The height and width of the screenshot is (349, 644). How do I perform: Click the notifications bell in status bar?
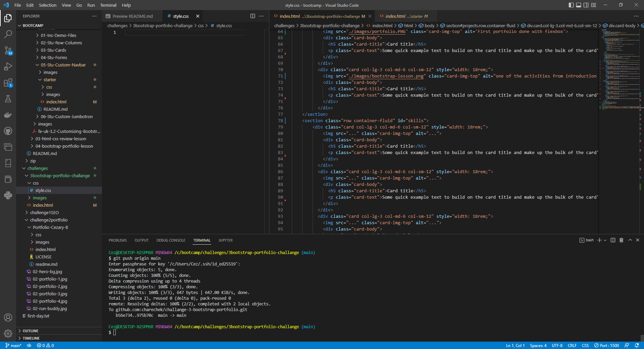(637, 345)
